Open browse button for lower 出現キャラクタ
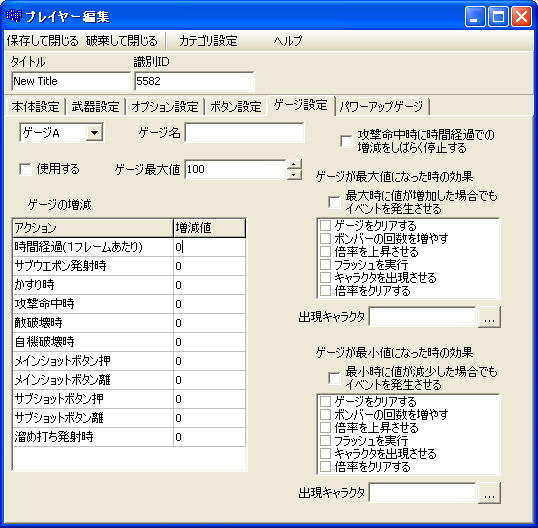Viewport: 538px width, 528px height. coord(489,493)
